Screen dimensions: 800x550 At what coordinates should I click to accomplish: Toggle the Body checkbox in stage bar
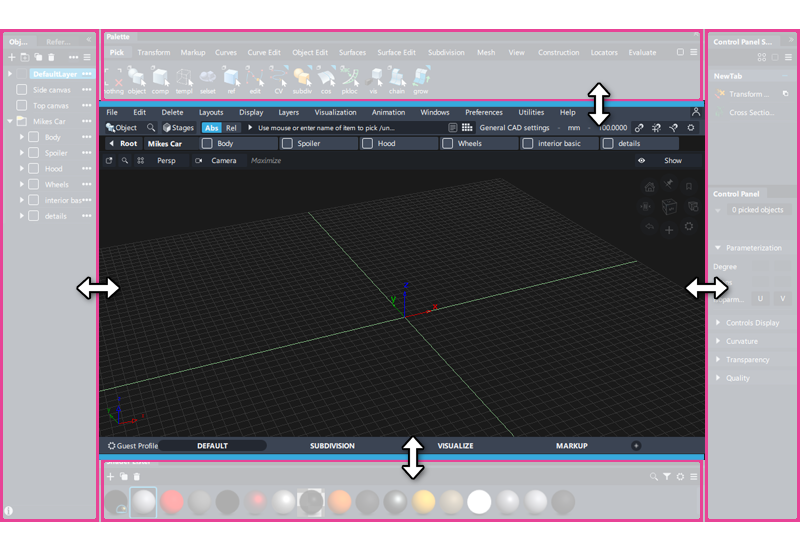tap(207, 144)
